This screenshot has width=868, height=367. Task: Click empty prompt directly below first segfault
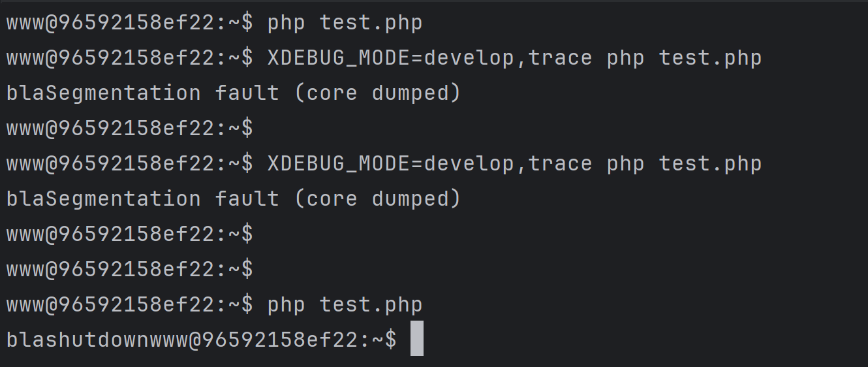click(x=129, y=129)
